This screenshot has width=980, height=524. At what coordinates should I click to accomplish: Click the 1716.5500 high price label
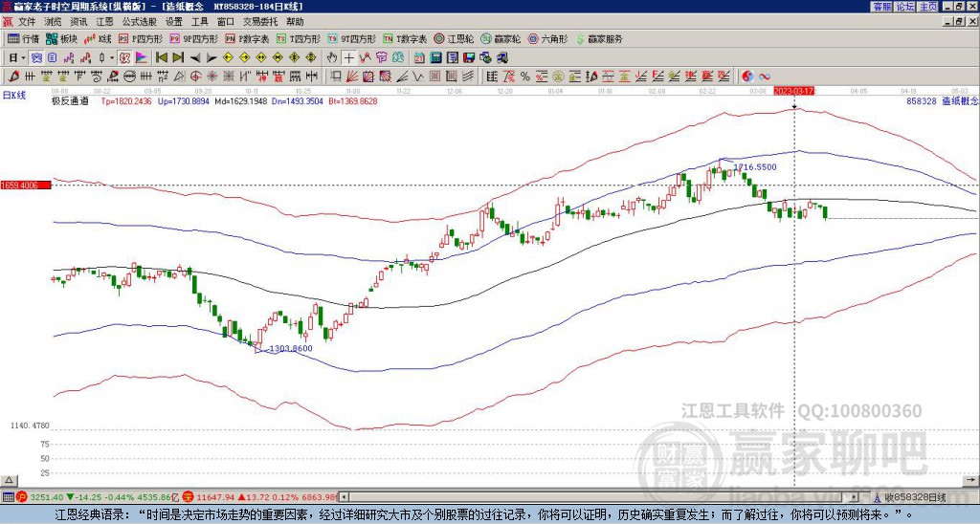point(755,167)
